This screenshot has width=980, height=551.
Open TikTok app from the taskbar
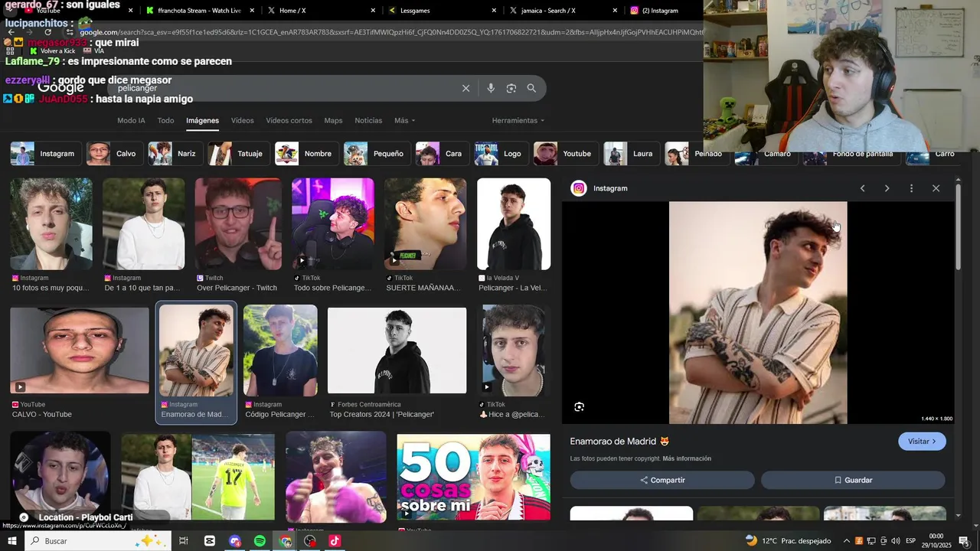335,541
